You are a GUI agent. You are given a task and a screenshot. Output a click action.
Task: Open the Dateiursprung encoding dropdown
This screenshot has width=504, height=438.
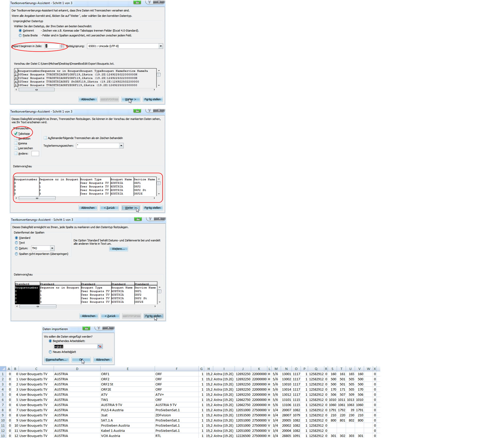pyautogui.click(x=161, y=46)
